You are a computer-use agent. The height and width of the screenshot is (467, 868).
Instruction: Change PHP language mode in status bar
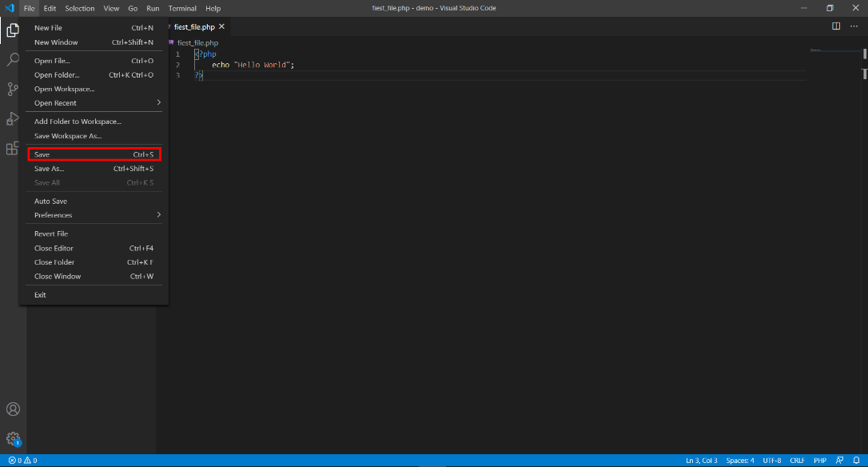[x=820, y=460]
